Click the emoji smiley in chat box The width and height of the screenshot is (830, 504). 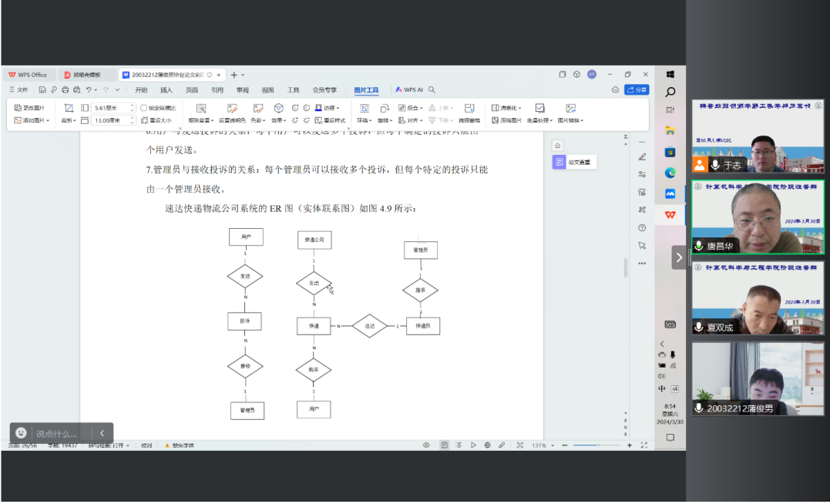click(x=21, y=433)
